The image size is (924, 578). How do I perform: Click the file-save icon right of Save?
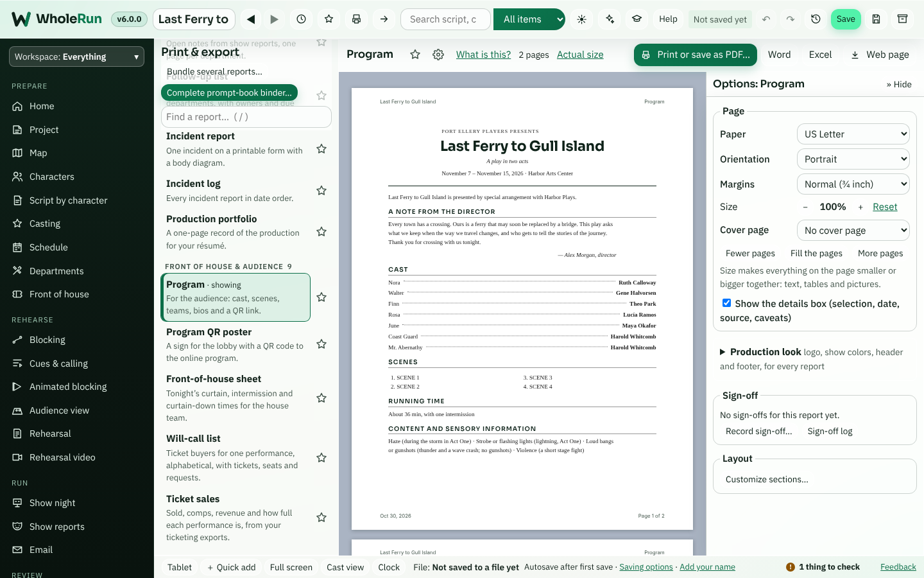click(876, 19)
